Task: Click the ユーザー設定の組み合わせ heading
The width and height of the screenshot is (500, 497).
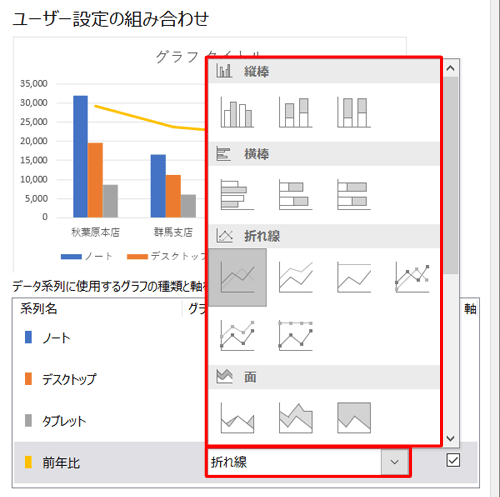Action: [110, 19]
